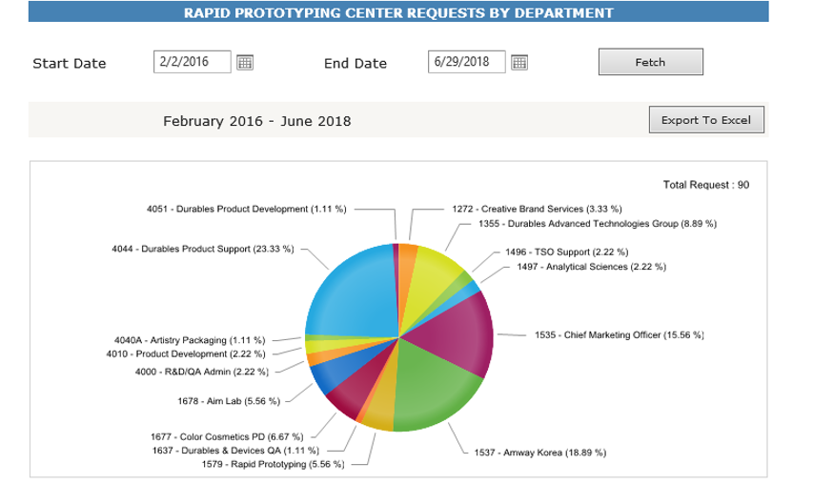Screen dimensions: 813x504
Task: Open the Start Date calendar picker icon
Action: [x=245, y=63]
